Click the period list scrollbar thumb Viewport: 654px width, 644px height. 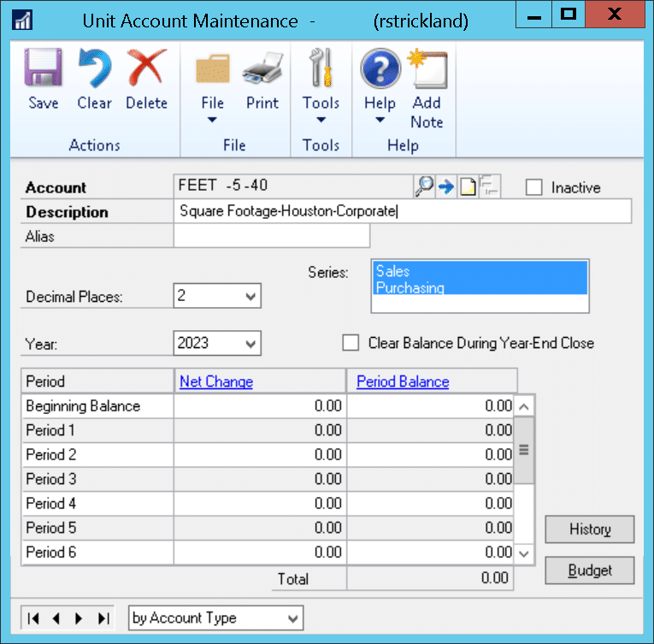[x=524, y=450]
